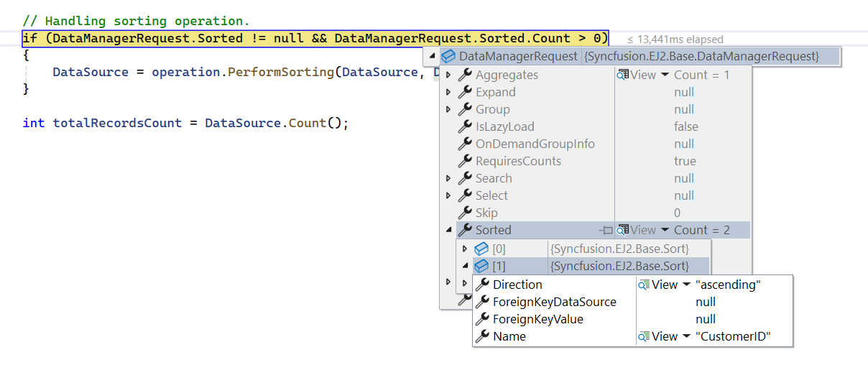Viewport: 868px width, 365px height.
Task: Click the [0] Syncfusion.EJ2.Base.Sort type text
Action: 620,249
